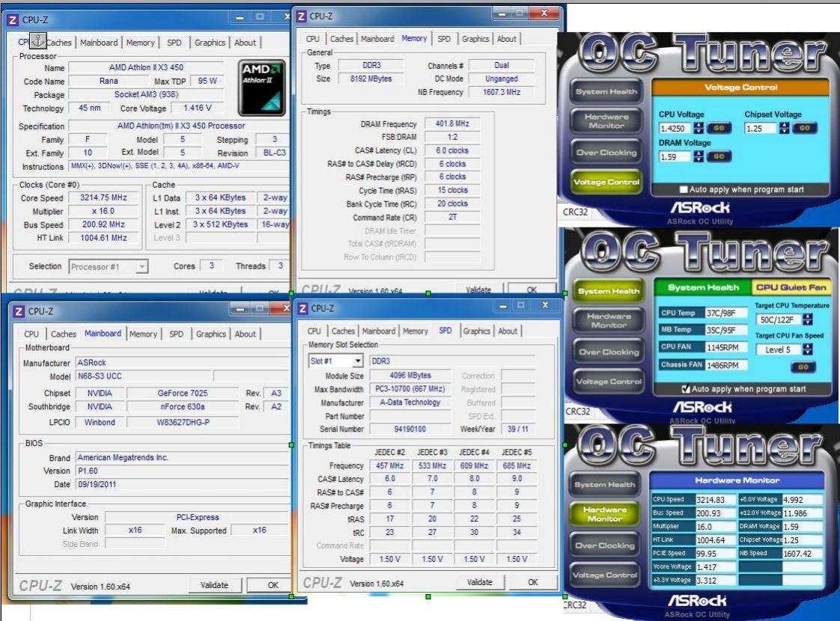Click the BIOS version P1.60 field
This screenshot has width=840, height=621.
[181, 471]
